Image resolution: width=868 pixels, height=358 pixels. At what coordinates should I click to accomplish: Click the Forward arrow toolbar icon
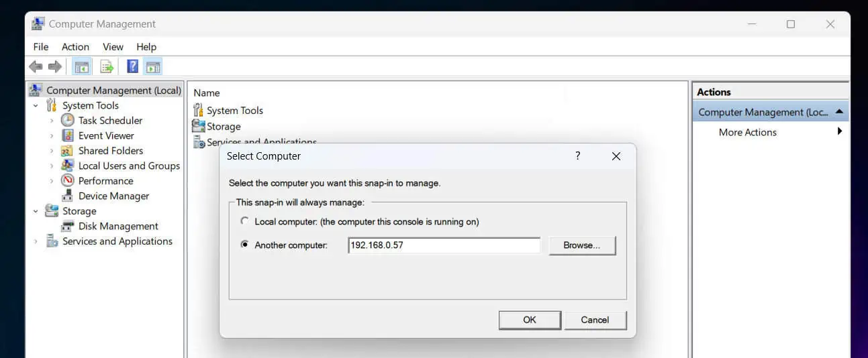(55, 66)
